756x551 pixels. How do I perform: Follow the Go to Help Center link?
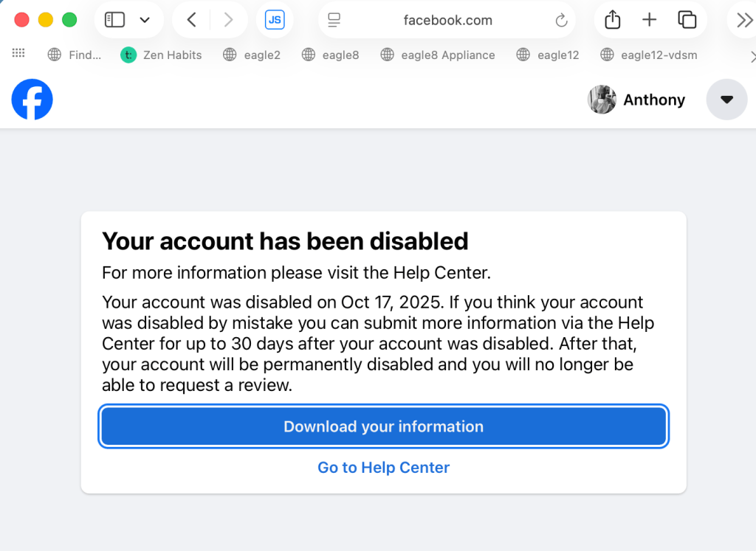point(384,468)
